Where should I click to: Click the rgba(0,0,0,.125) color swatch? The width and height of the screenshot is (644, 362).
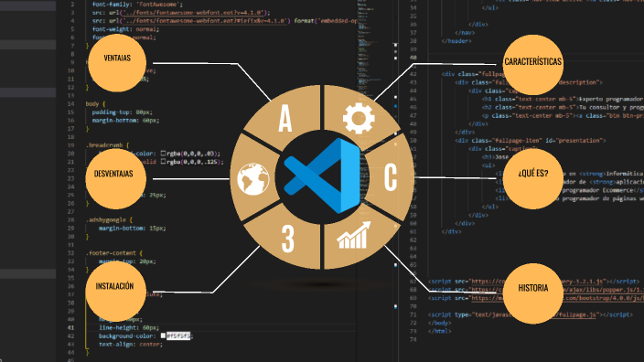coord(163,162)
